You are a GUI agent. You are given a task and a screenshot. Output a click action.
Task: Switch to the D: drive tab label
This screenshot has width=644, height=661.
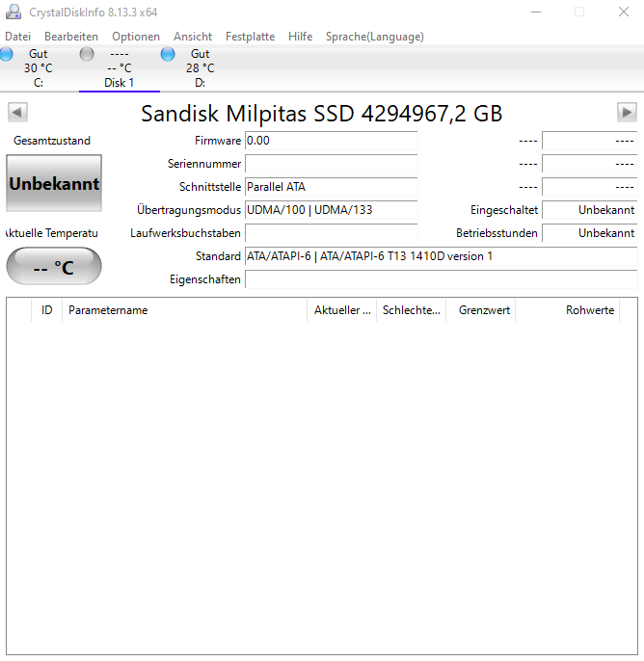(x=200, y=83)
